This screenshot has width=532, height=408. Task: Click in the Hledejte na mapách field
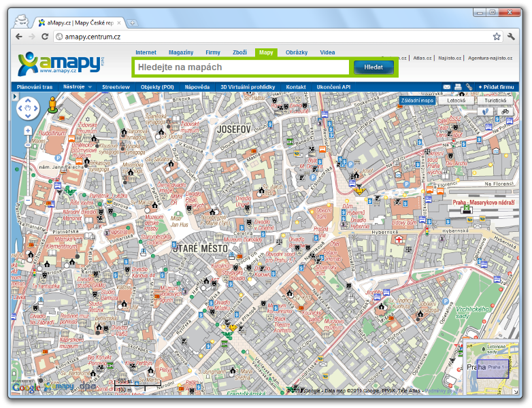242,67
